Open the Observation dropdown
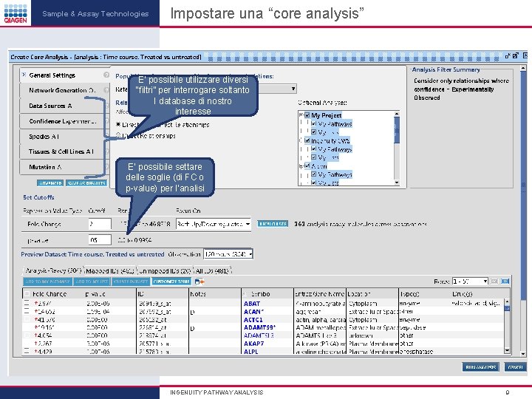Image resolution: width=532 pixels, height=399 pixels. point(228,254)
